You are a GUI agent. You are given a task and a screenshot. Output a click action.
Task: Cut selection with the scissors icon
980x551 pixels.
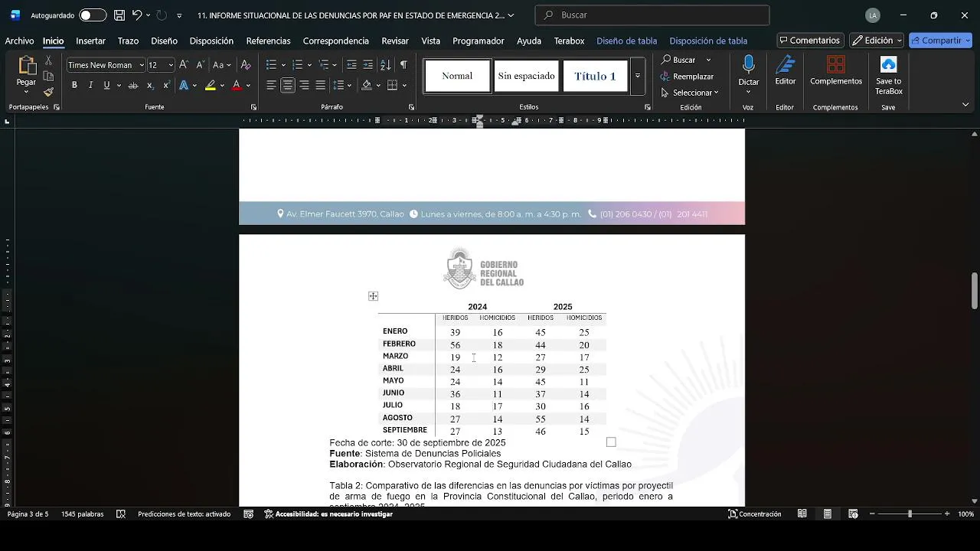coord(48,60)
